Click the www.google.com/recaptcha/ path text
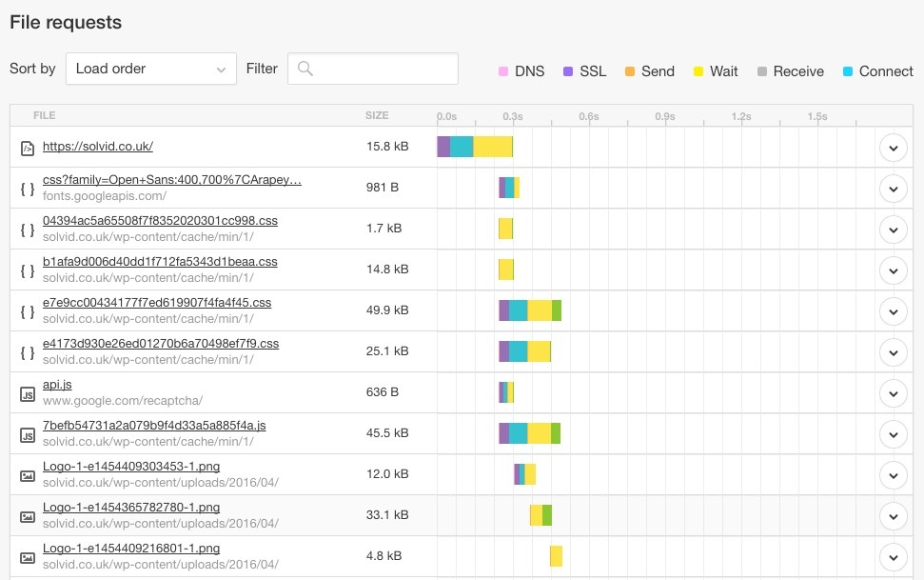This screenshot has width=924, height=580. point(123,401)
